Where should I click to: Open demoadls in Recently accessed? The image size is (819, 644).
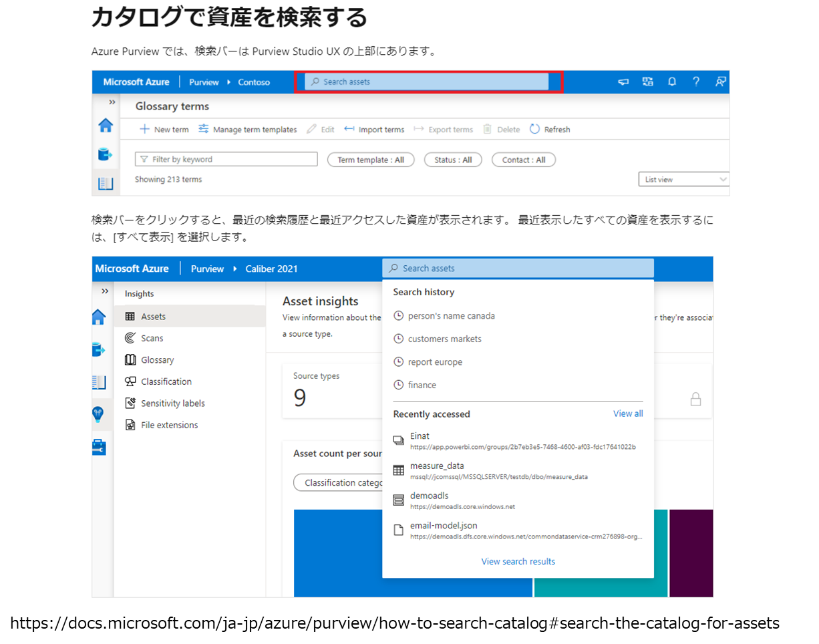tap(518, 500)
